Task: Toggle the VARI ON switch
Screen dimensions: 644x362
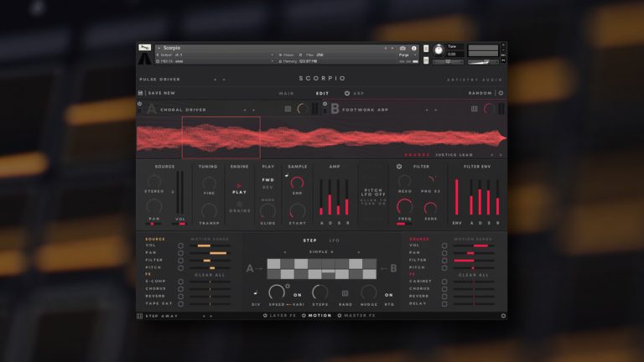Action: [298, 295]
